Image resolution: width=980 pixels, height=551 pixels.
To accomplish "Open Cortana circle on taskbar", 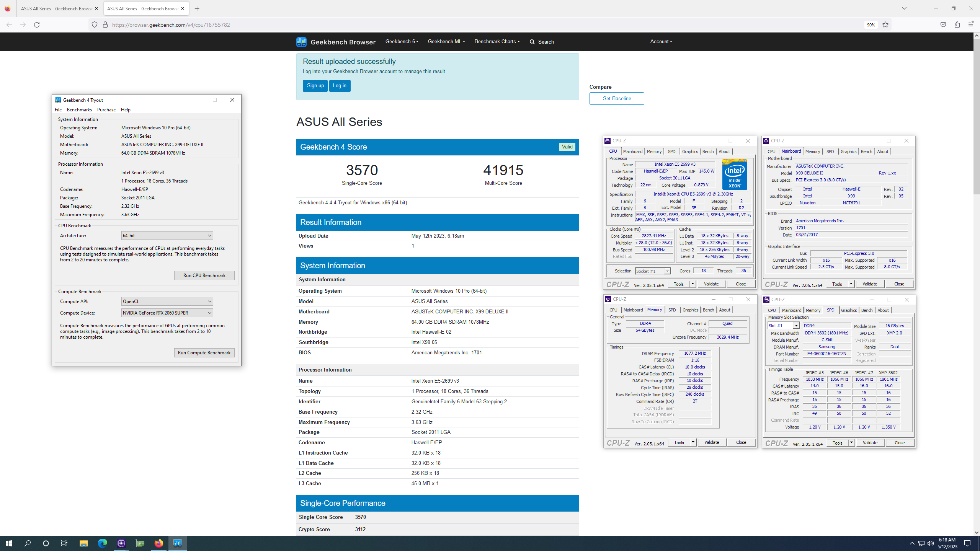I will (x=46, y=543).
